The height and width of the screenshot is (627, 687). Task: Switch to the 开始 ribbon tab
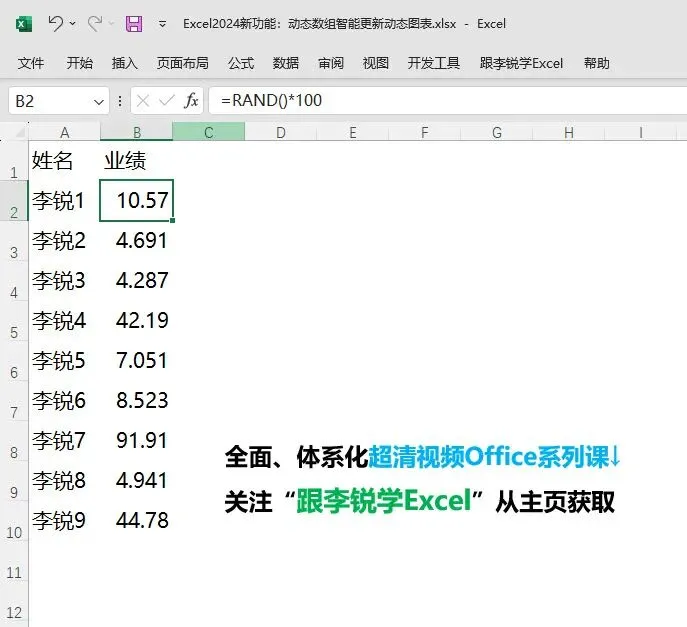click(x=79, y=63)
